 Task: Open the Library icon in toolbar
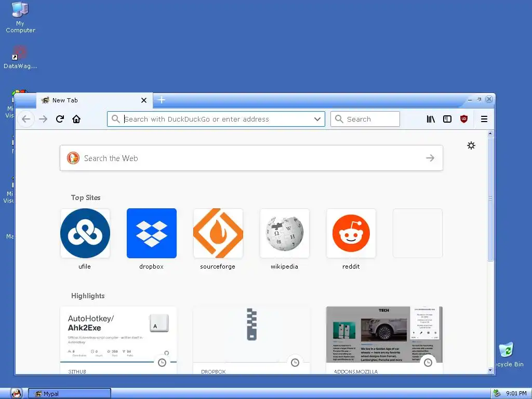(x=431, y=119)
